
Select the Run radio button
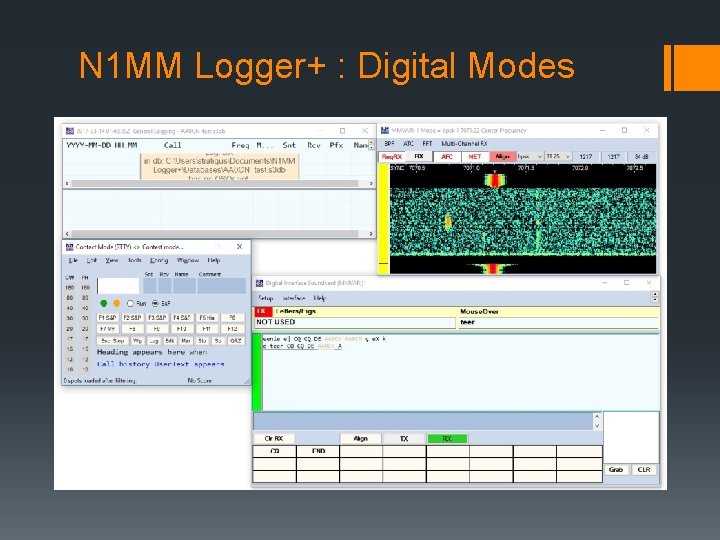[130, 304]
